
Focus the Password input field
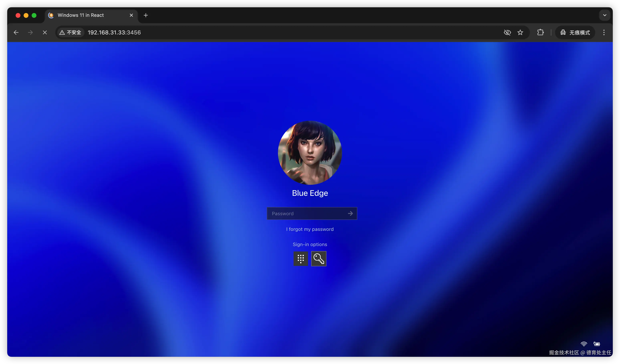306,213
